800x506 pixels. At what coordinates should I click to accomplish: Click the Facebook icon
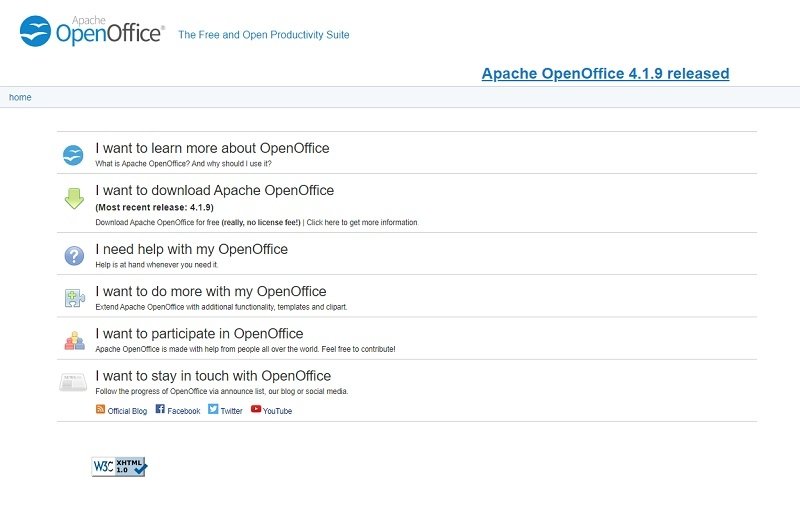coord(160,409)
